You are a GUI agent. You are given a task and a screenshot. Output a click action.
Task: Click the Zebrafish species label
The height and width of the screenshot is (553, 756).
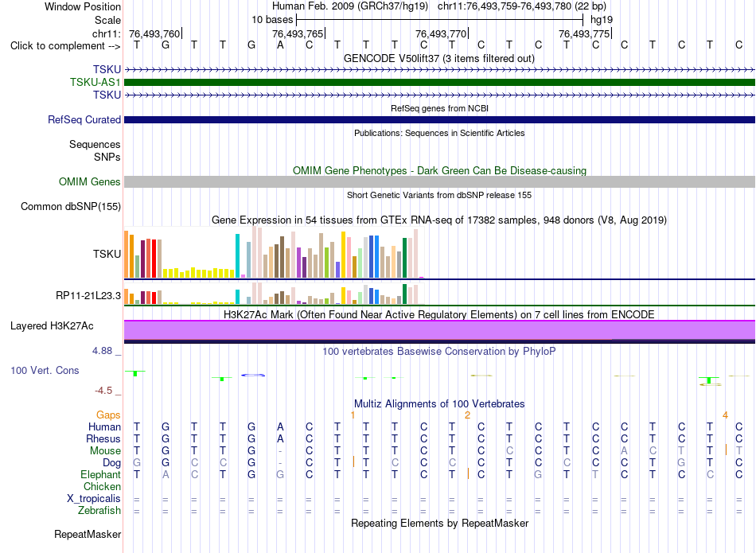point(99,510)
